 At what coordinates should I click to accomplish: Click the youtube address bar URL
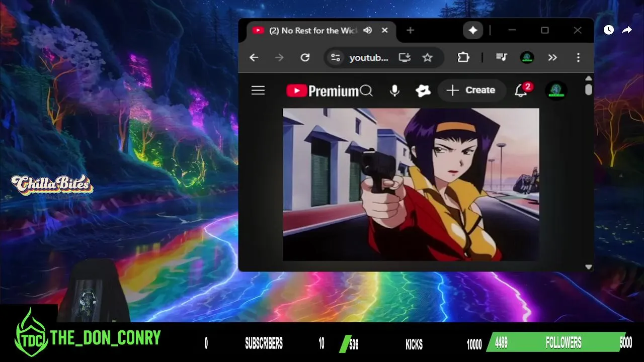pyautogui.click(x=369, y=58)
